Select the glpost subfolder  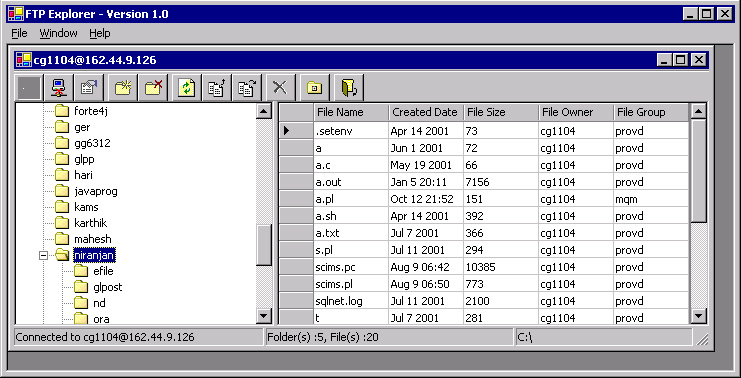click(107, 287)
